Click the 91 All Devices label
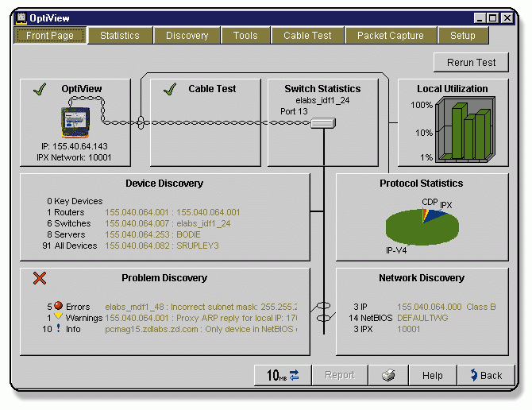The height and width of the screenshot is (410, 532). [x=70, y=246]
